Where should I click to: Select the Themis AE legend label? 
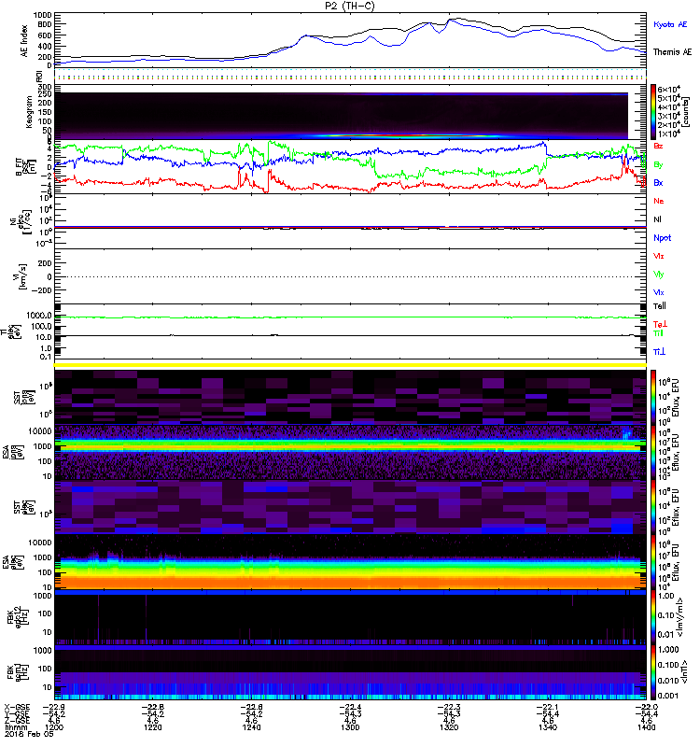pyautogui.click(x=672, y=52)
